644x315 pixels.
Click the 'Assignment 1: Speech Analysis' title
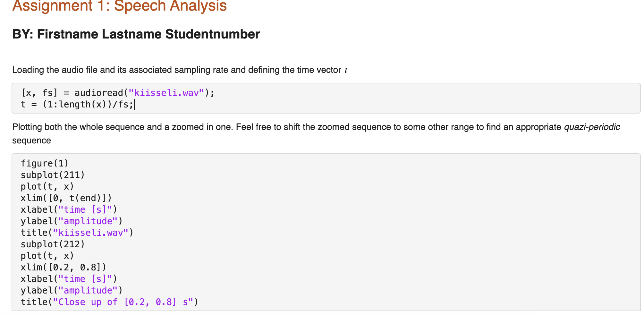pos(119,6)
